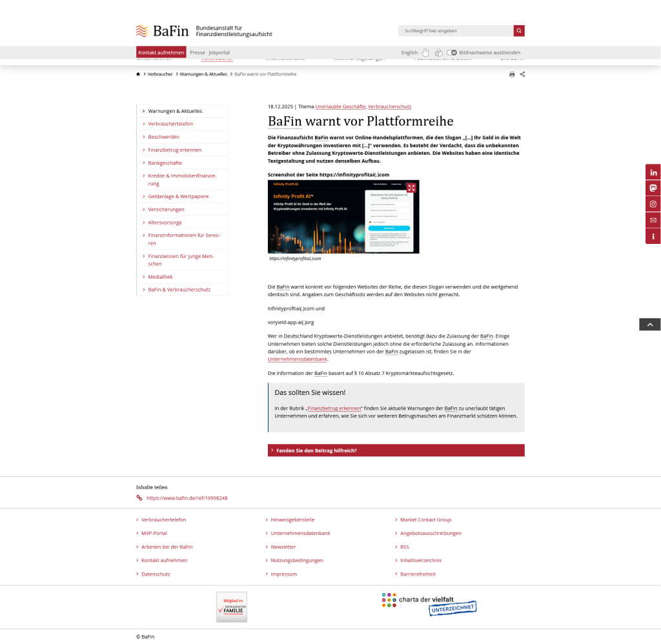
Task: Open footer link Arbeiten bei der BaFin
Action: 167,547
